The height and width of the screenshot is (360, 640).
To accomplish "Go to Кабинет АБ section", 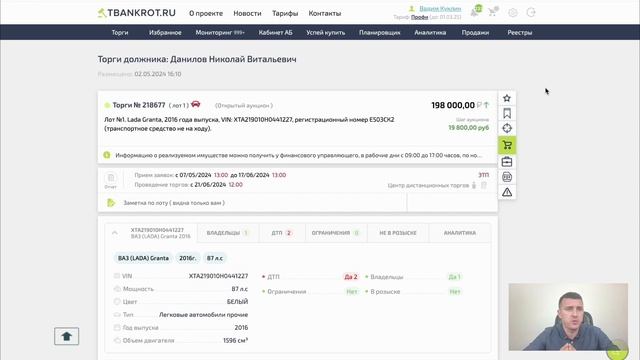I will click(276, 32).
